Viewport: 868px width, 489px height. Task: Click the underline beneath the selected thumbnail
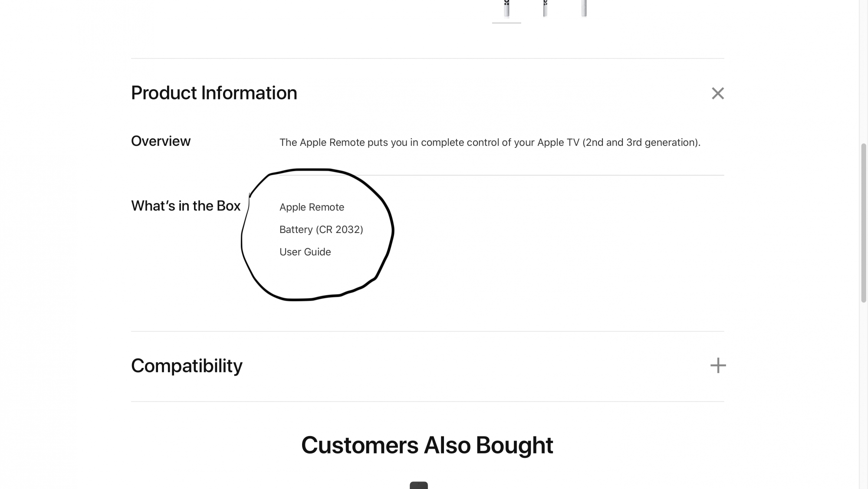click(506, 23)
